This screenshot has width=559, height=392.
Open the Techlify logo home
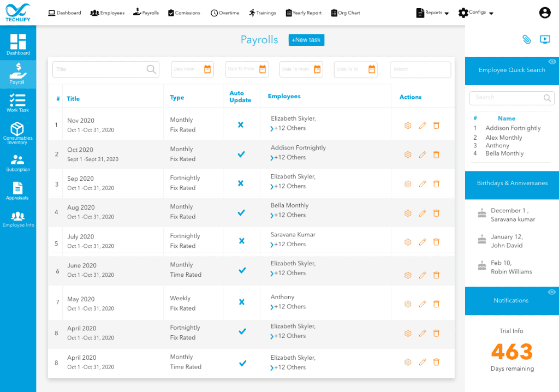18,13
